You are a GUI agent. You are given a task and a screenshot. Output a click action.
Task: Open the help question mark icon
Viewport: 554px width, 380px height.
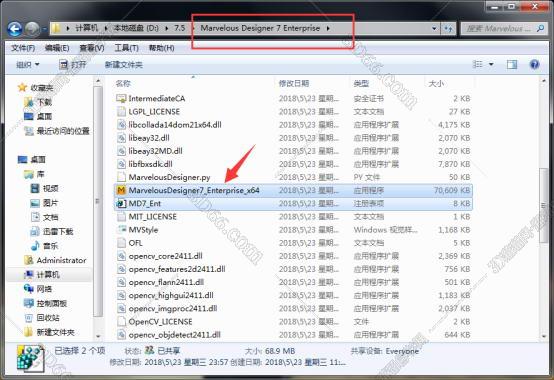click(534, 64)
